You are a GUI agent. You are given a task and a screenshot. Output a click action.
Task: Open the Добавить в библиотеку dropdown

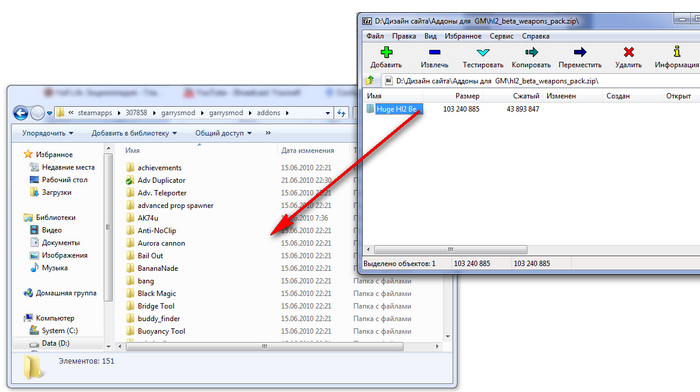click(134, 133)
